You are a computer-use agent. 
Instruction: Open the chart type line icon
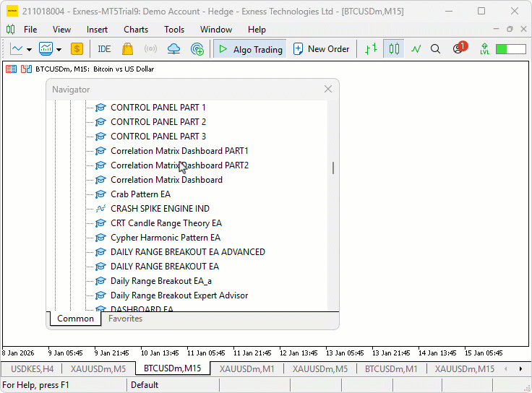point(17,49)
